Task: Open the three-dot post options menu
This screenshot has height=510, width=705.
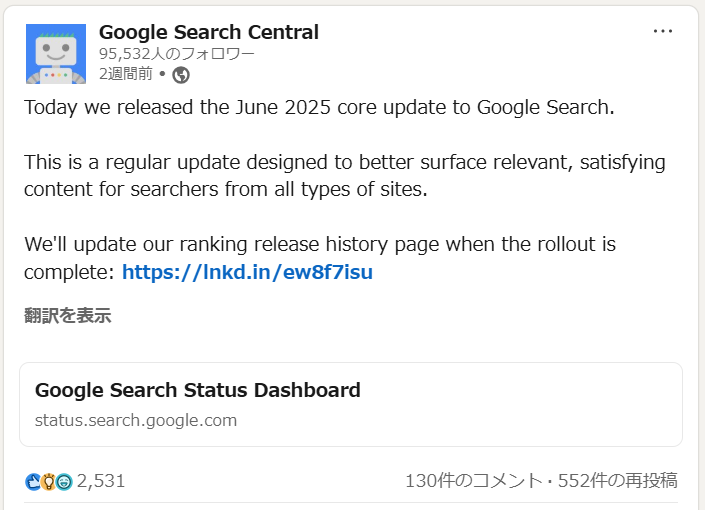Action: pyautogui.click(x=663, y=31)
